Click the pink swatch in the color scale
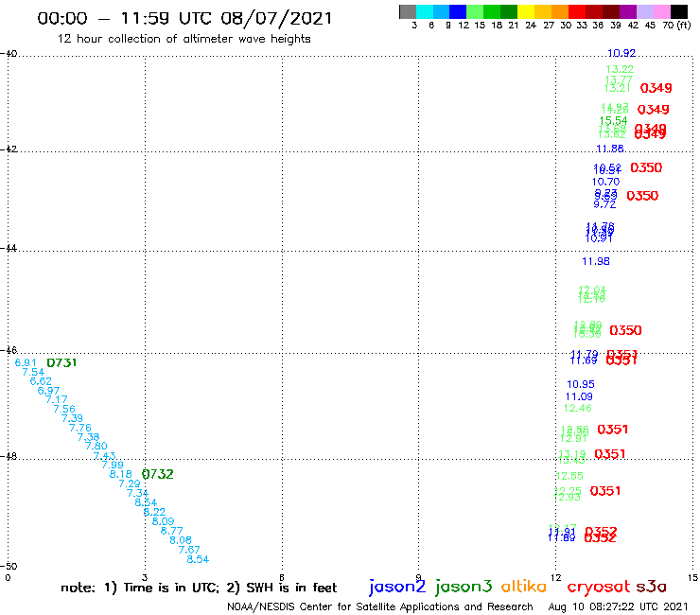700x615 pixels. pos(661,11)
